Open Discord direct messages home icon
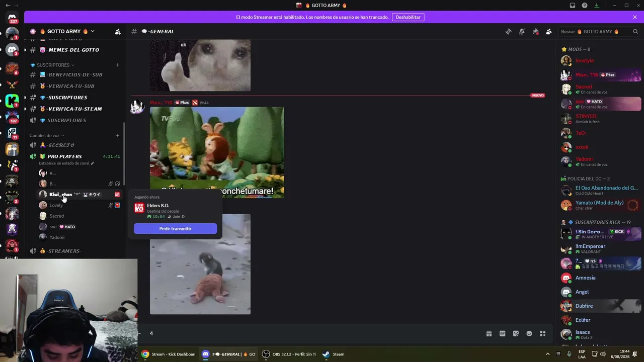 12,18
